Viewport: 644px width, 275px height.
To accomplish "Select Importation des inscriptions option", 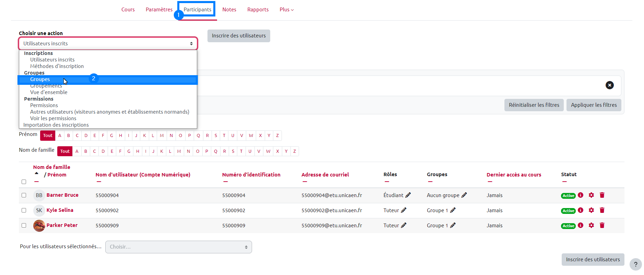I will [x=108, y=125].
